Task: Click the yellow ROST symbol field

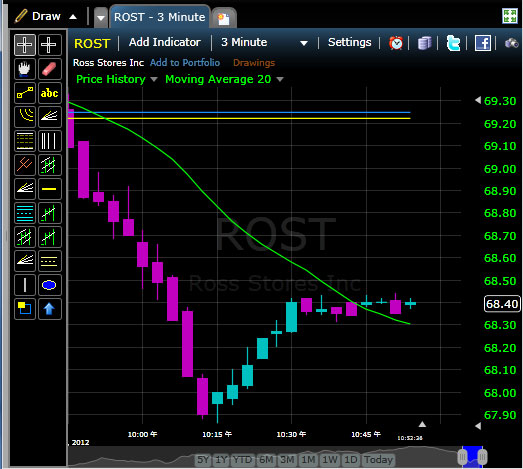Action: click(92, 44)
